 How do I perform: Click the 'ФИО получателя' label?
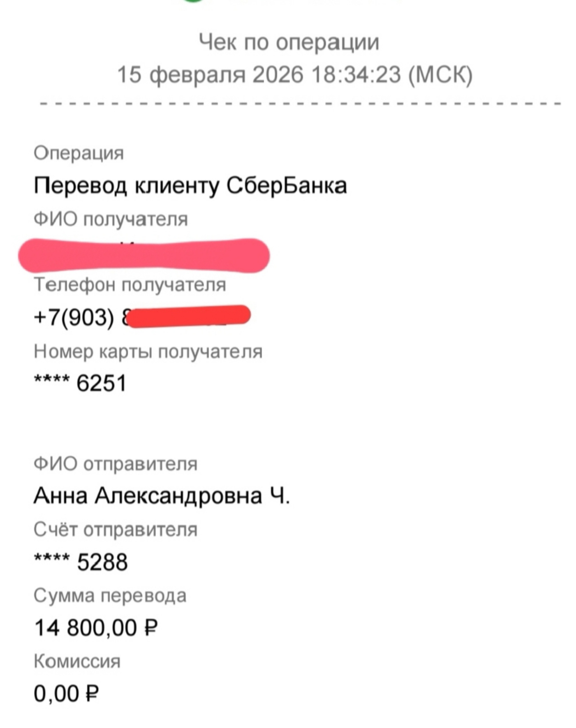[x=111, y=219]
